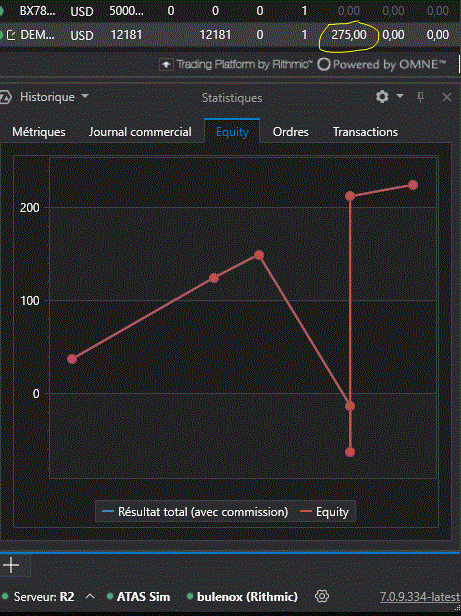The height and width of the screenshot is (616, 461).
Task: Pin the Statistiques panel
Action: pos(421,97)
